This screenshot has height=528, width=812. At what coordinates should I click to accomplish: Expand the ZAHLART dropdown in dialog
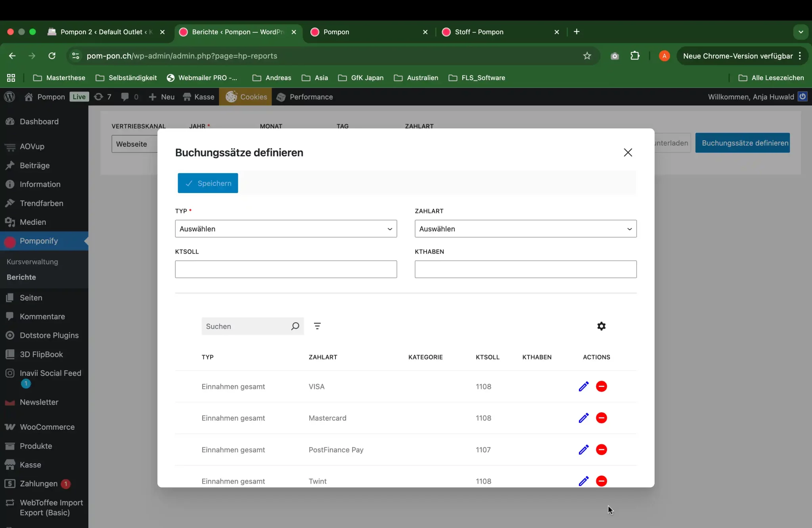(525, 229)
